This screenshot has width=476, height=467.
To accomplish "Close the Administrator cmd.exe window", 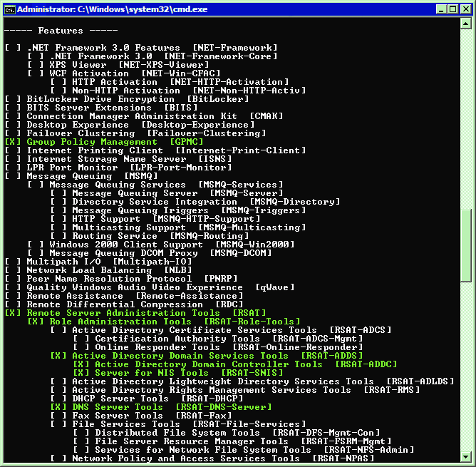I will pyautogui.click(x=465, y=9).
